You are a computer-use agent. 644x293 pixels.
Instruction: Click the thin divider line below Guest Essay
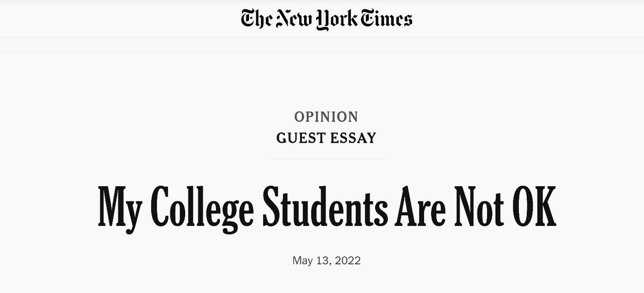[x=326, y=160]
